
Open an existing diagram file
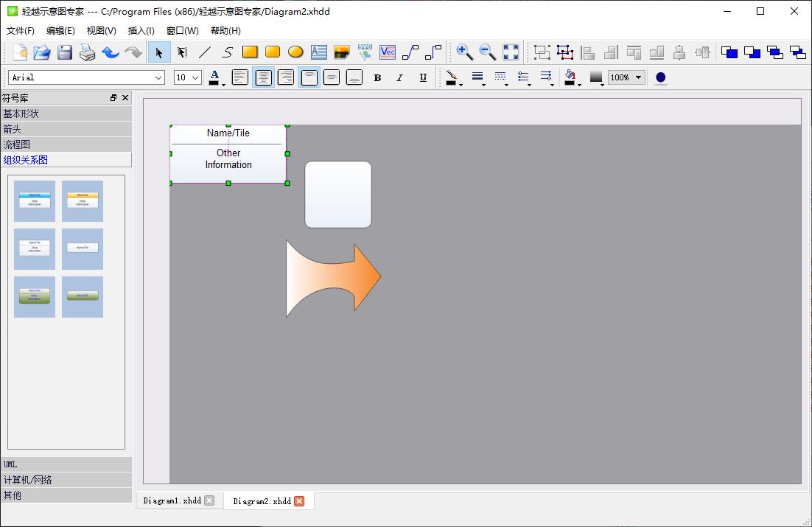[x=42, y=52]
